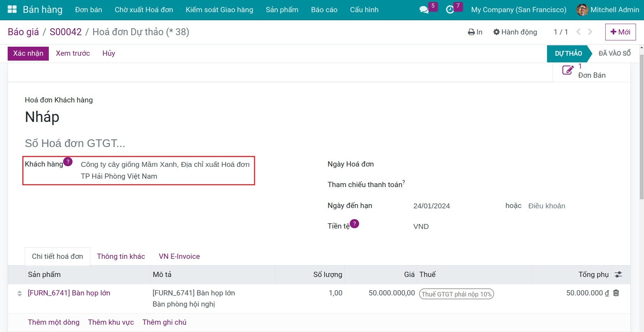Show help tooltip beside Tiền tệ
Screen dimensions: 644x332
click(354, 224)
